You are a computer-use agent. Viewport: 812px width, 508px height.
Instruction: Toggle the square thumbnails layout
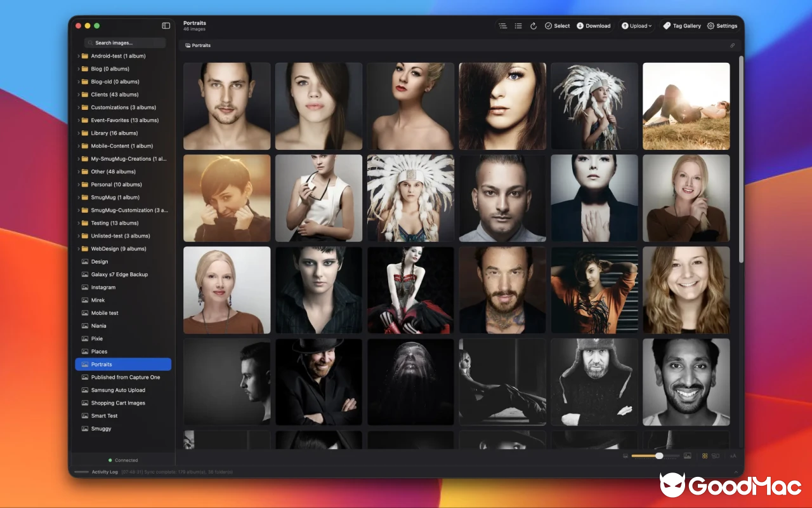click(x=716, y=455)
